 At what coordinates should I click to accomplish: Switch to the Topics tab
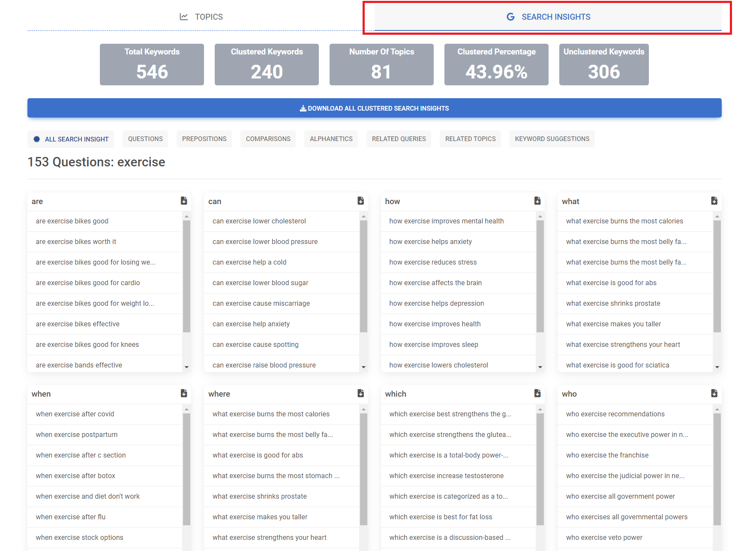(201, 17)
